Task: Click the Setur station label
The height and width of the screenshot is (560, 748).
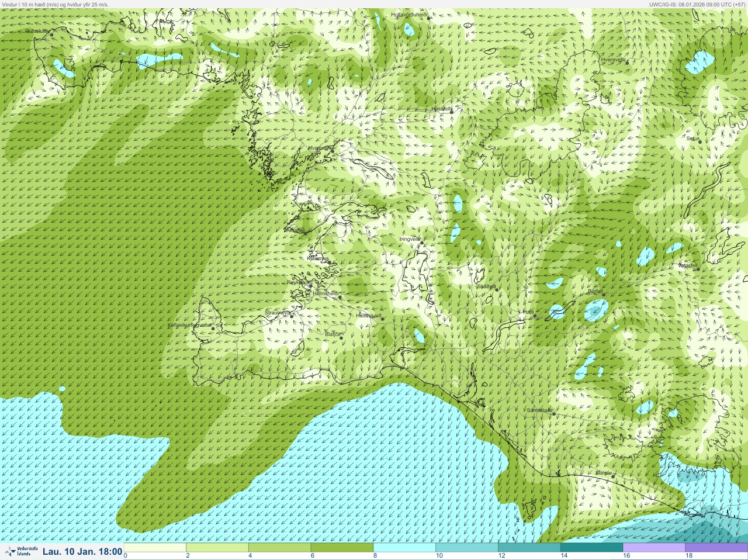Action: [x=692, y=139]
